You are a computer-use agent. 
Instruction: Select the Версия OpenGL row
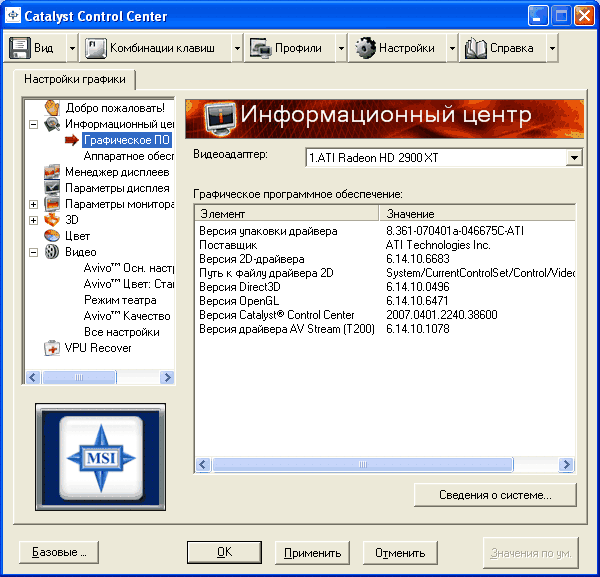[385, 301]
